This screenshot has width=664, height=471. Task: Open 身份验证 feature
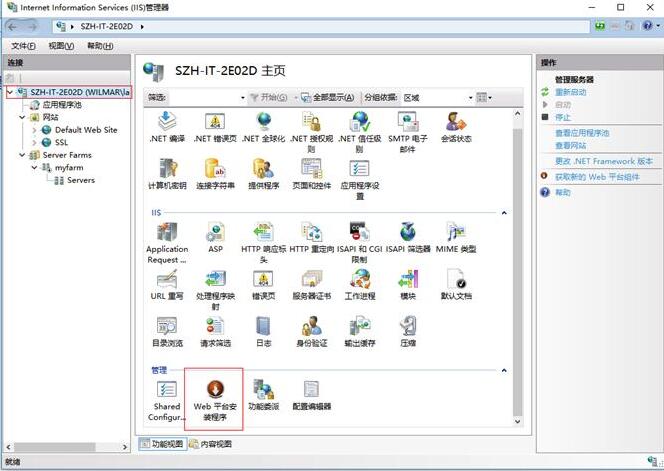(x=311, y=332)
